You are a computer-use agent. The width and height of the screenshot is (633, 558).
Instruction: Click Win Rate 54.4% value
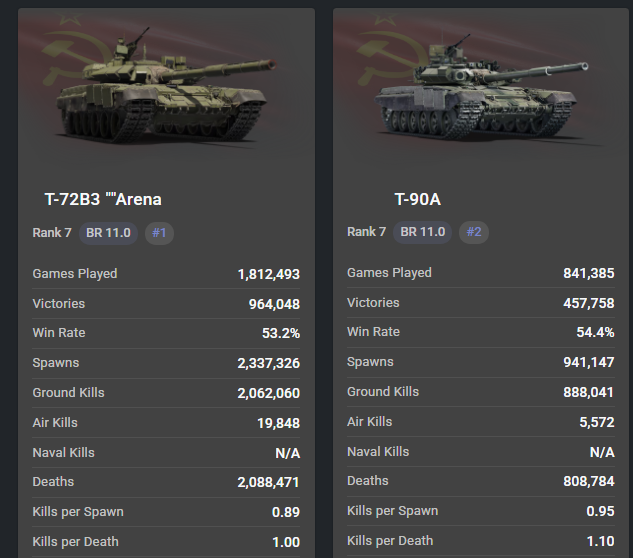[x=594, y=332]
